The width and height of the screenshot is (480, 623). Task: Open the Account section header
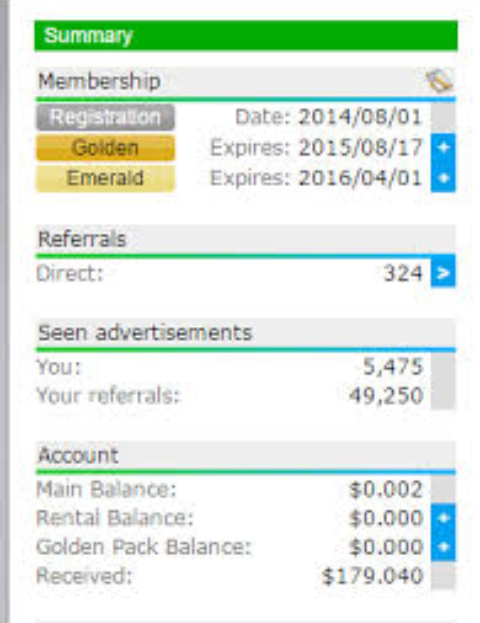[x=246, y=455]
